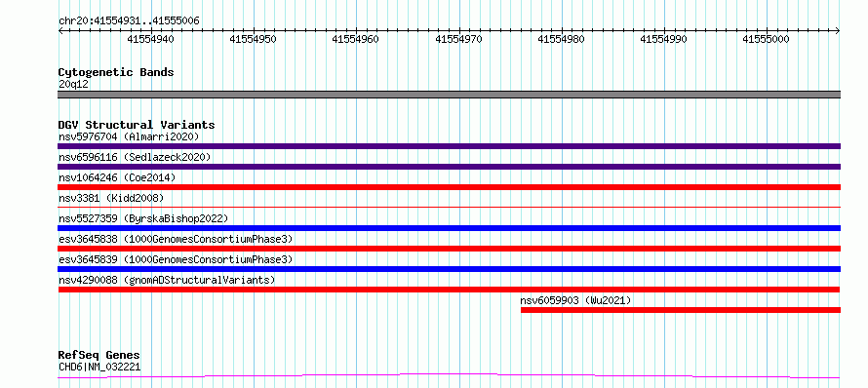
Task: Click the gray 20q12 cytogenetic band bar
Action: tap(449, 95)
